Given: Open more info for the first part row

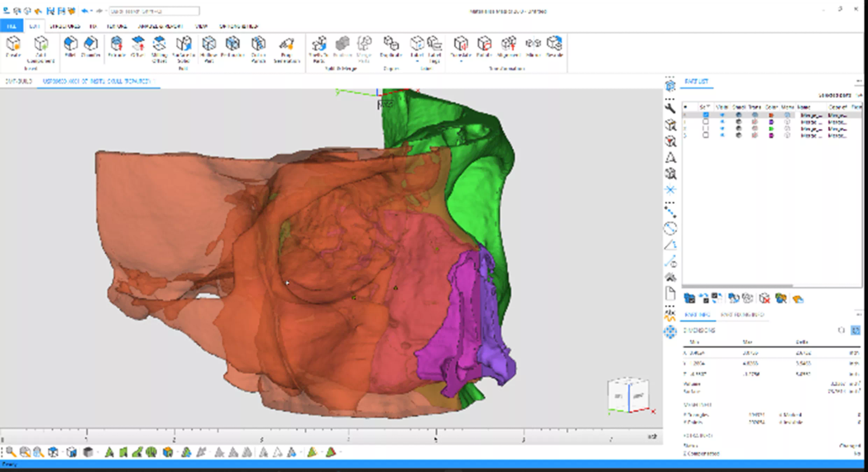Looking at the screenshot, I should pos(787,115).
